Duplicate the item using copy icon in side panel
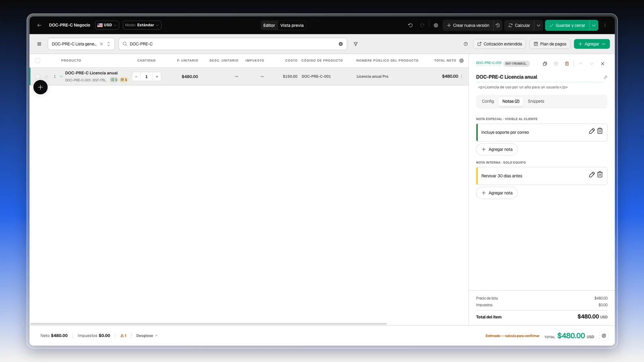This screenshot has height=362, width=644. [x=545, y=64]
